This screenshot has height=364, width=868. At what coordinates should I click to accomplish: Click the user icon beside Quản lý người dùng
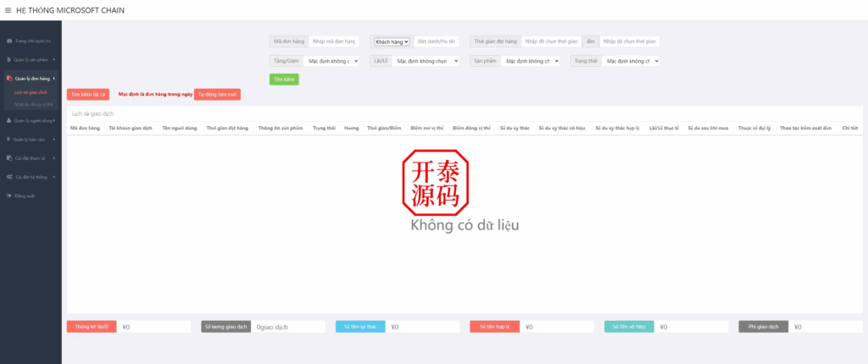click(x=8, y=120)
